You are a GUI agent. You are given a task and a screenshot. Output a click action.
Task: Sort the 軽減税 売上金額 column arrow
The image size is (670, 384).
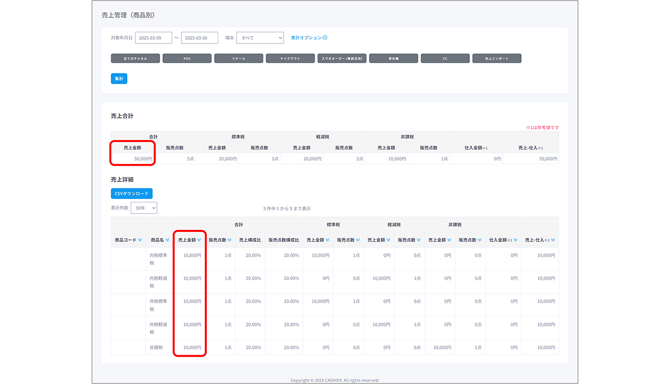pyautogui.click(x=388, y=240)
